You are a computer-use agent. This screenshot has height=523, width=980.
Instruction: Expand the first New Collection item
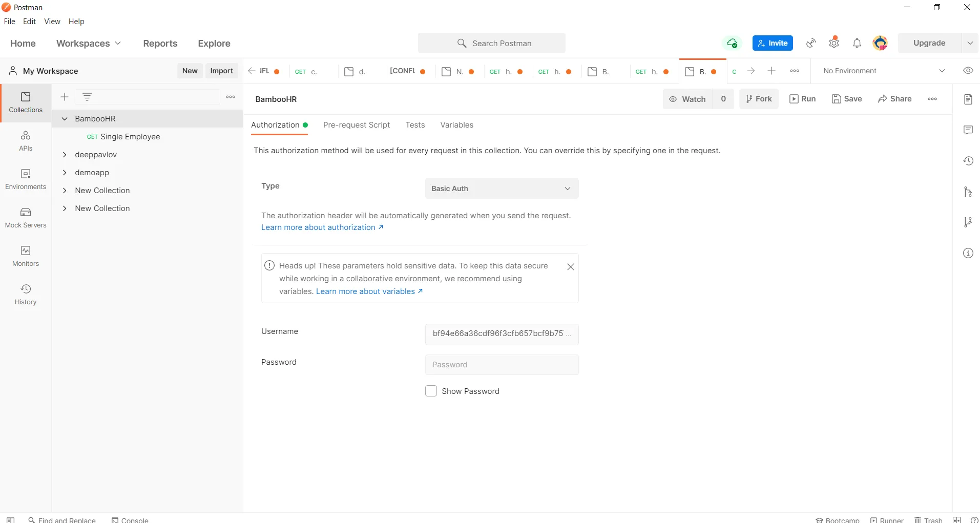click(x=65, y=191)
